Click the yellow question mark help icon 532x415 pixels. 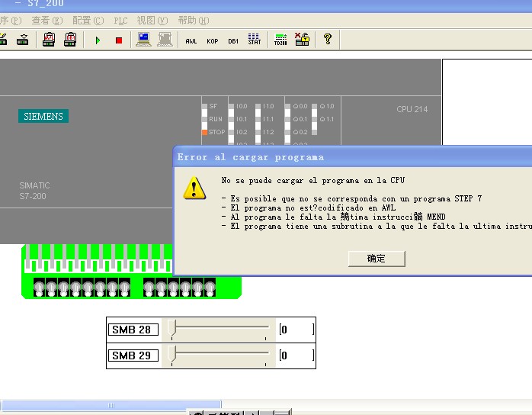click(328, 40)
